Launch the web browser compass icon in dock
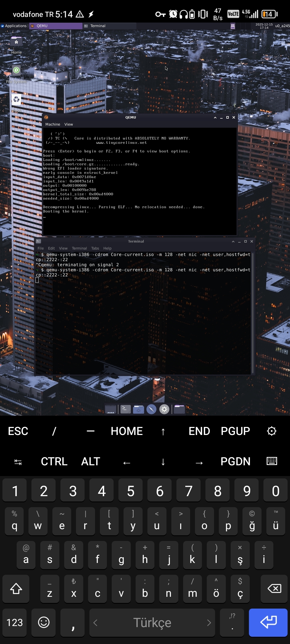 (151, 409)
